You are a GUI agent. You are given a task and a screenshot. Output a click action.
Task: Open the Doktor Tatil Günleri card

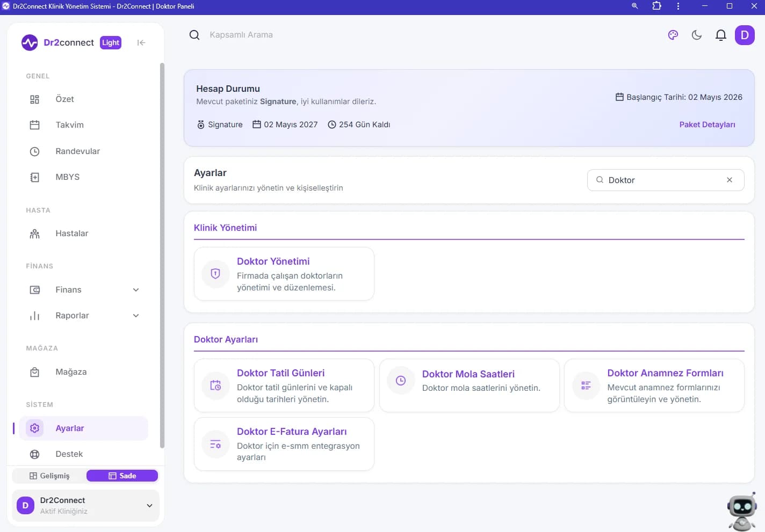pyautogui.click(x=284, y=385)
